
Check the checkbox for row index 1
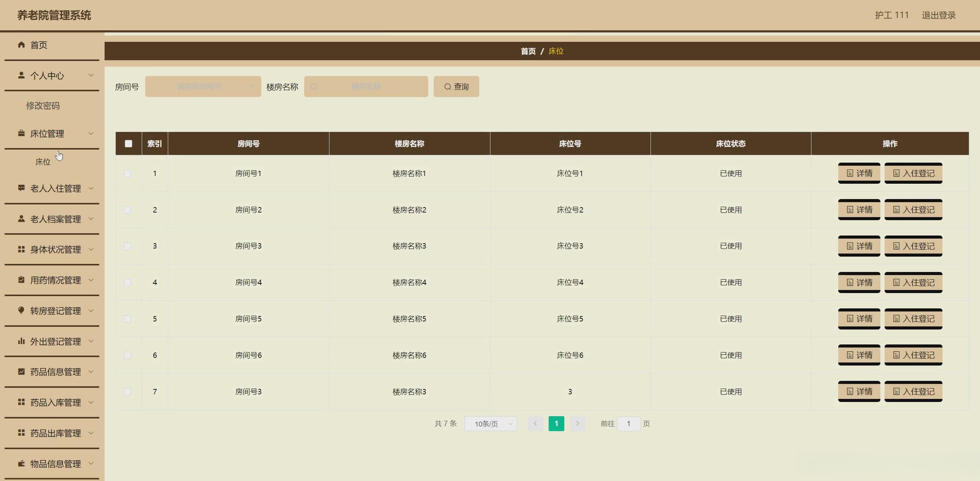click(128, 173)
